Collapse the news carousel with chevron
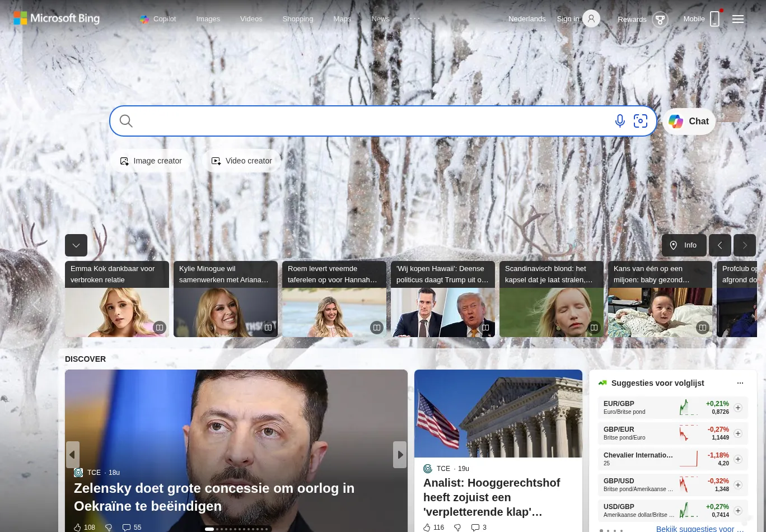The width and height of the screenshot is (766, 532). click(76, 245)
